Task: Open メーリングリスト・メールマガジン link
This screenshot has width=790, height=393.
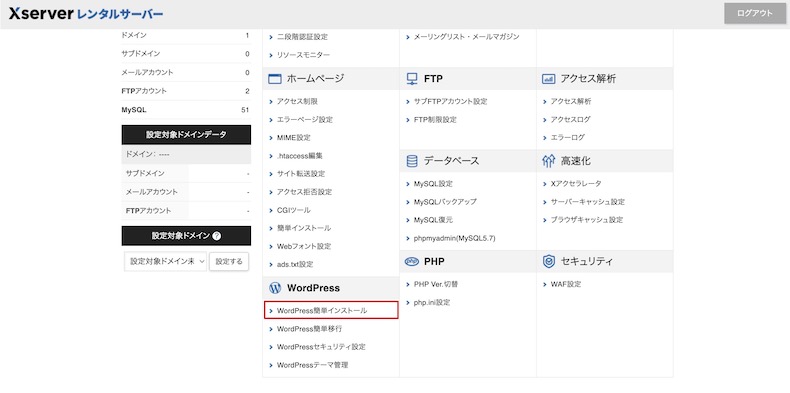Action: [466, 37]
